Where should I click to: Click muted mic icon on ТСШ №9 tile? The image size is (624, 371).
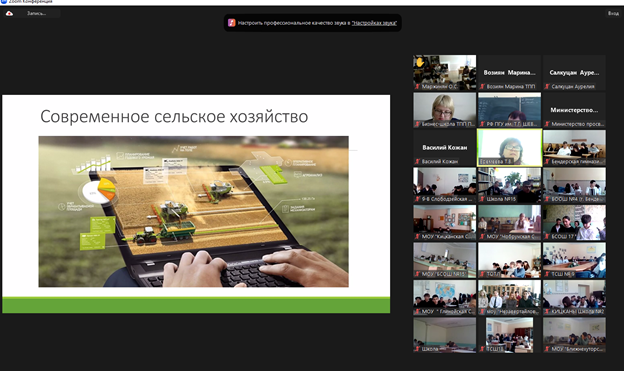tap(548, 274)
